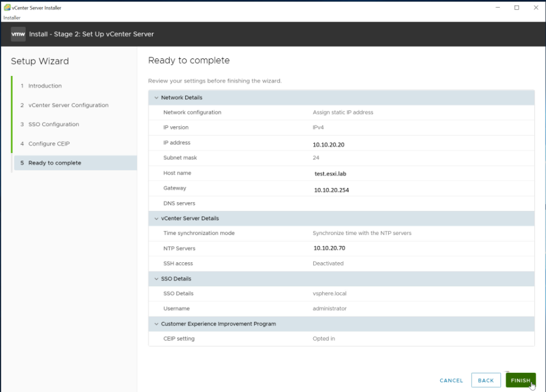Image resolution: width=546 pixels, height=392 pixels.
Task: Collapse the SSO Details section chevron
Action: pyautogui.click(x=156, y=279)
